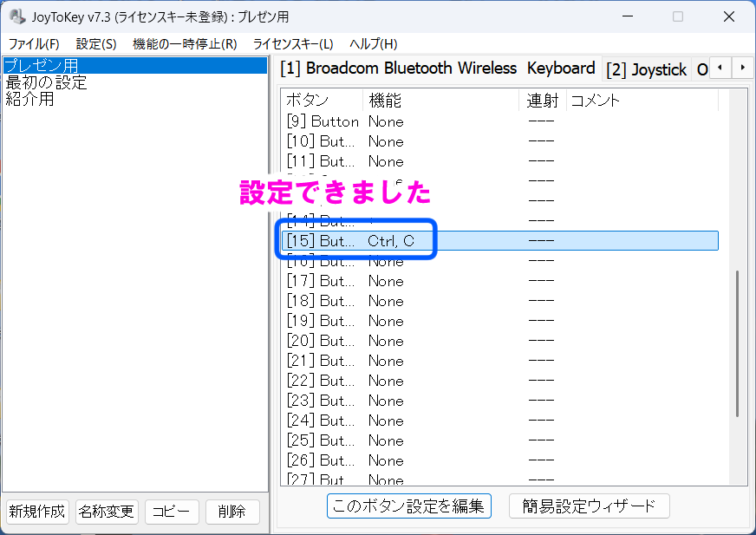Select the 最初の設定 profile
756x535 pixels.
(x=47, y=82)
